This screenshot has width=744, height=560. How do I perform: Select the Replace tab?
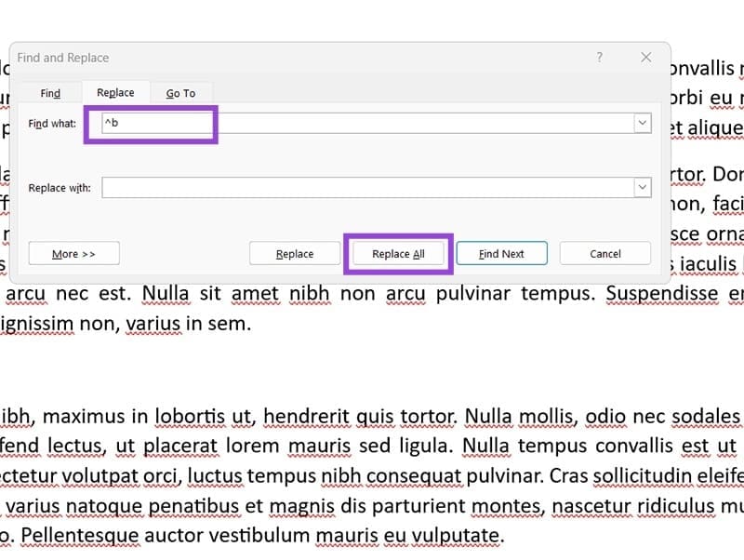pos(115,92)
